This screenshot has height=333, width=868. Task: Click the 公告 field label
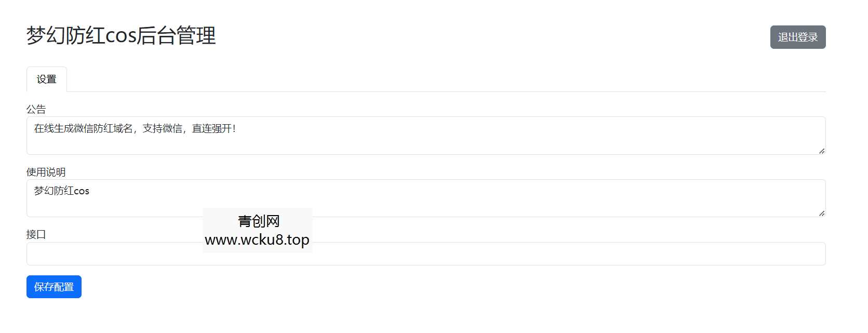click(36, 109)
